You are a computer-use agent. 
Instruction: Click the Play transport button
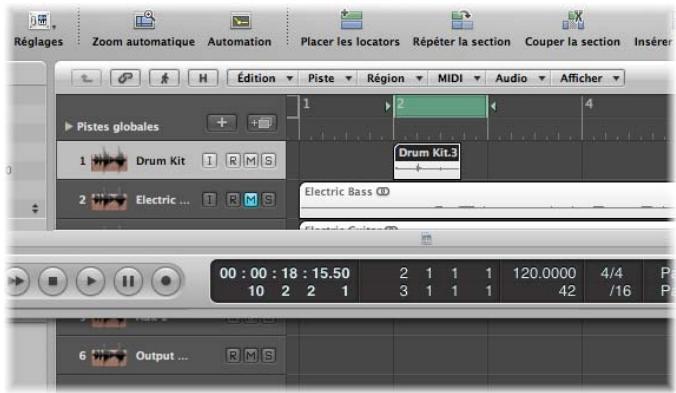(90, 281)
